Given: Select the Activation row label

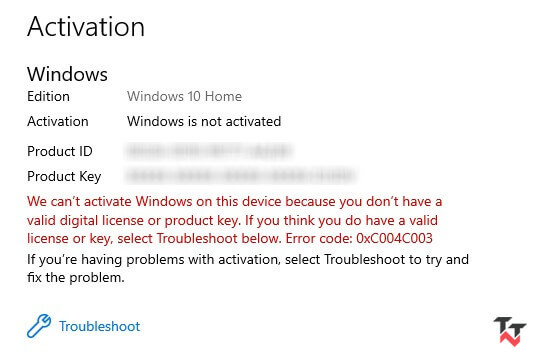Looking at the screenshot, I should [x=58, y=121].
